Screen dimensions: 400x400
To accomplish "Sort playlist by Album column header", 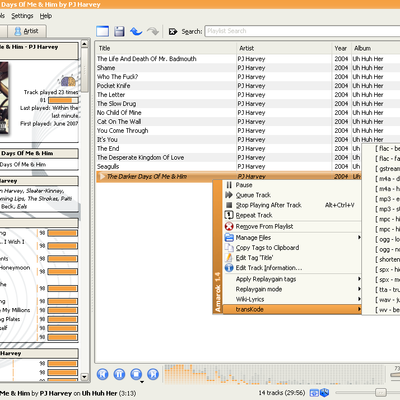I will pos(376,48).
